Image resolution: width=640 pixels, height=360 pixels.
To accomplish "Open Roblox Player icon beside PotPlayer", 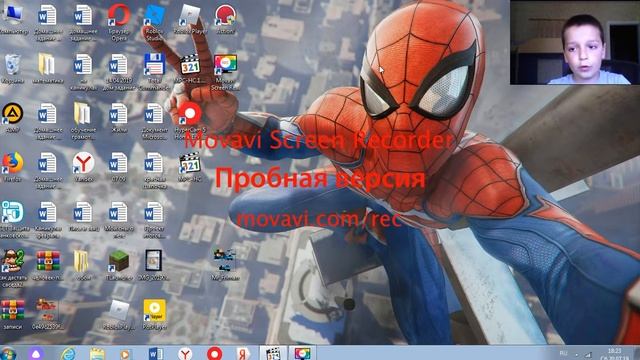I will (x=119, y=314).
